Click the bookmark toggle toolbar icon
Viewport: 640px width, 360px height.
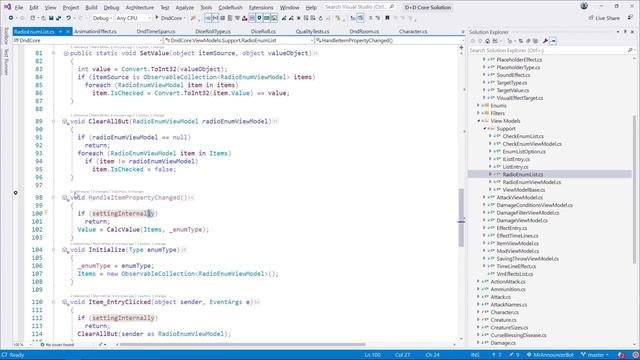pyautogui.click(x=387, y=18)
